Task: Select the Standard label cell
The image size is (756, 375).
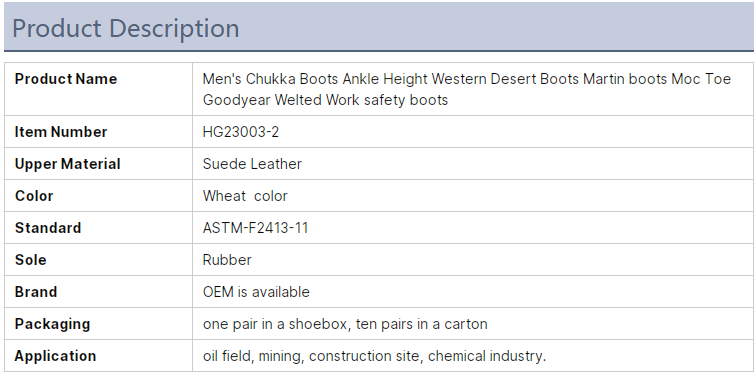Action: pos(98,228)
